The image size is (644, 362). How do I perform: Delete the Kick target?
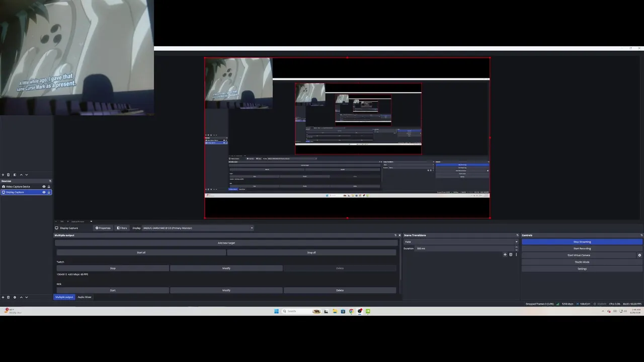click(340, 290)
